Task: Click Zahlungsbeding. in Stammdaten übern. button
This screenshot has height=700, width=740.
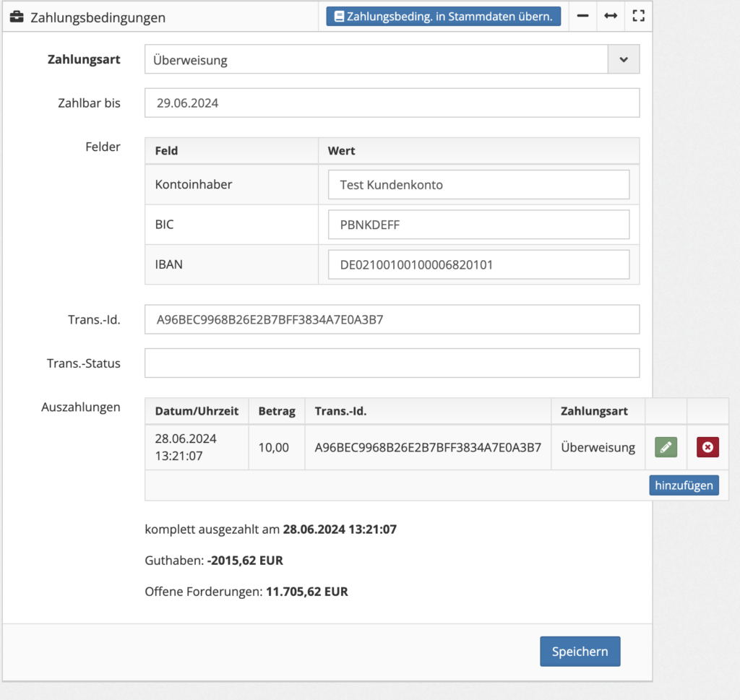Action: 444,17
